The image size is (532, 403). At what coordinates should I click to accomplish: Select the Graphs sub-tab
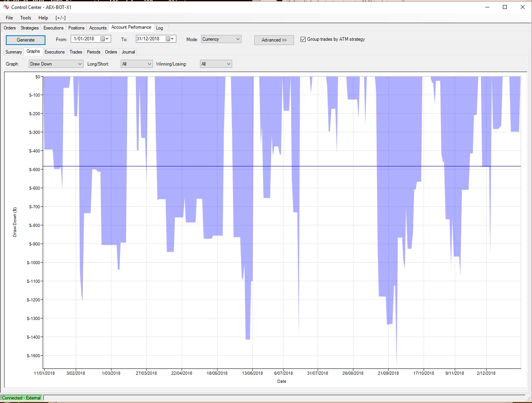click(x=33, y=51)
